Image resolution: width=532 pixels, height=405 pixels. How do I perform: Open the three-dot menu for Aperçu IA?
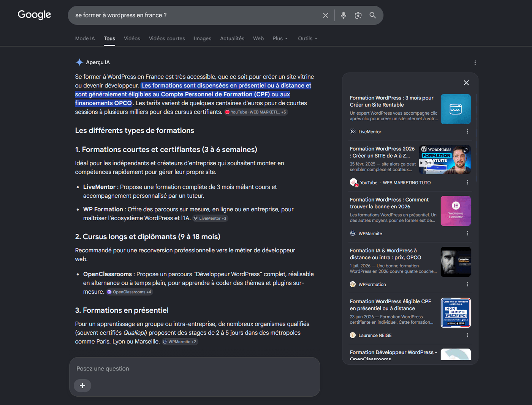[475, 63]
